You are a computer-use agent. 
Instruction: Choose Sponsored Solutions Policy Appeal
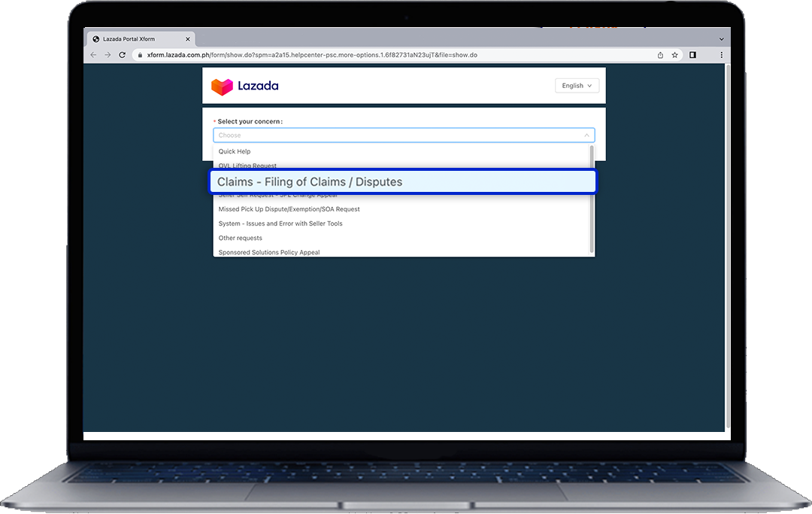pyautogui.click(x=268, y=252)
